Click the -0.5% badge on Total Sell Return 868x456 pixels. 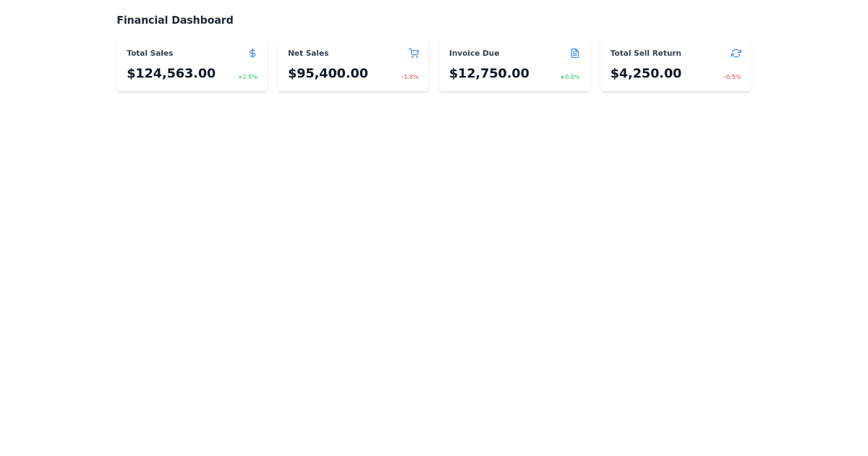click(731, 76)
